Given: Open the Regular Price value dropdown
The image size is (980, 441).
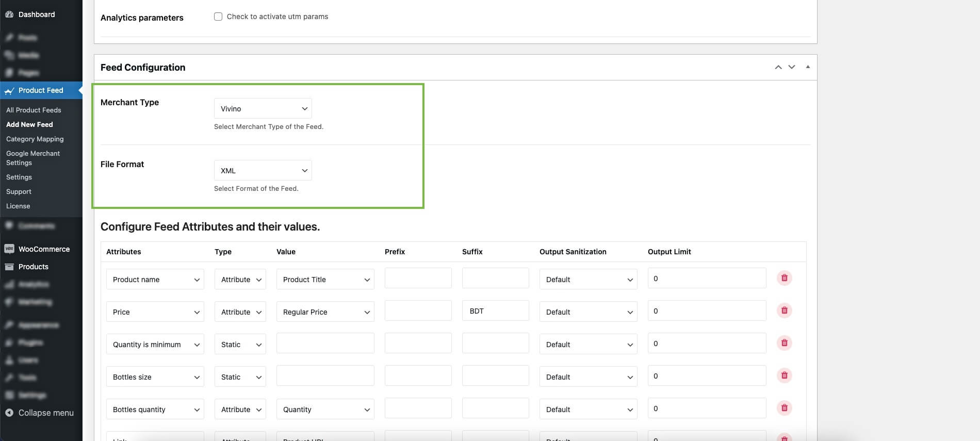Looking at the screenshot, I should [325, 312].
